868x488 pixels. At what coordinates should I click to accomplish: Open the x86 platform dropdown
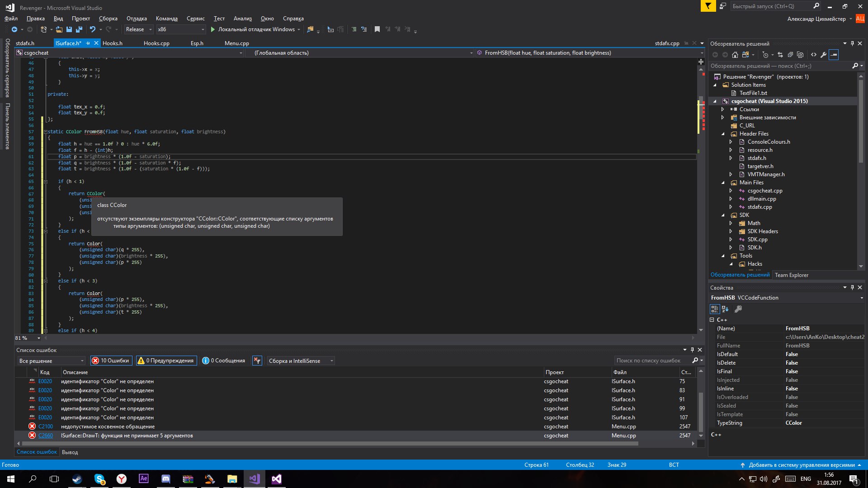coord(180,29)
